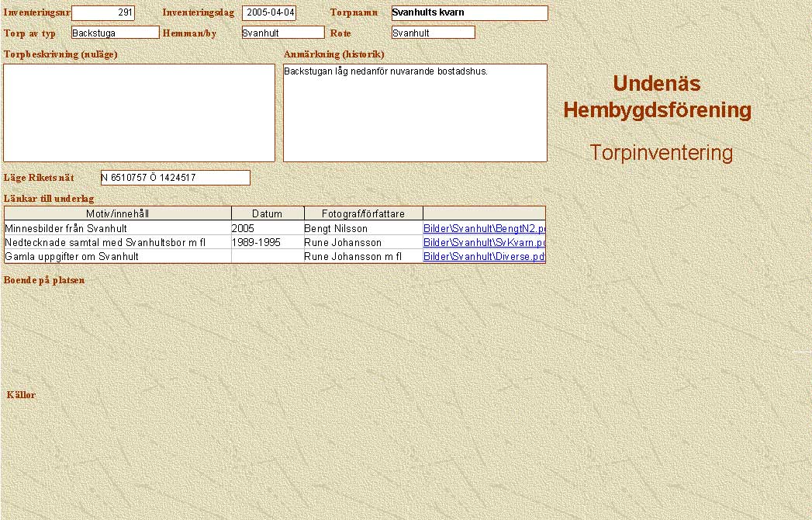Click the Datum column header
The width and height of the screenshot is (812, 520).
tap(267, 213)
